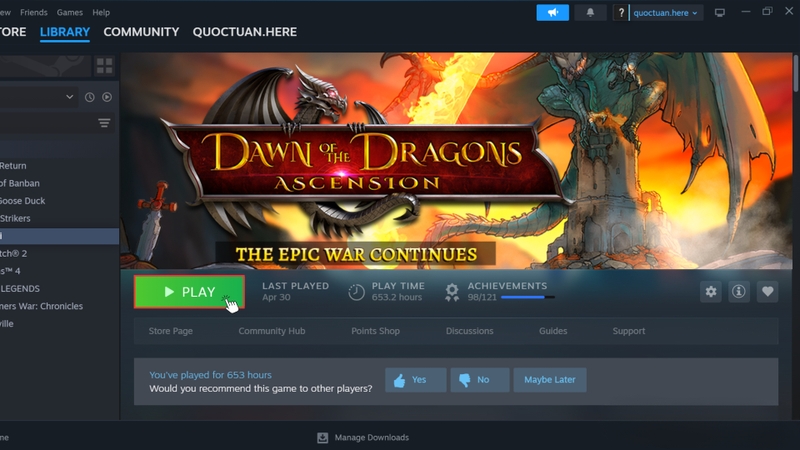This screenshot has height=450, width=800.
Task: Switch to the COMMUNITY tab
Action: (x=141, y=32)
